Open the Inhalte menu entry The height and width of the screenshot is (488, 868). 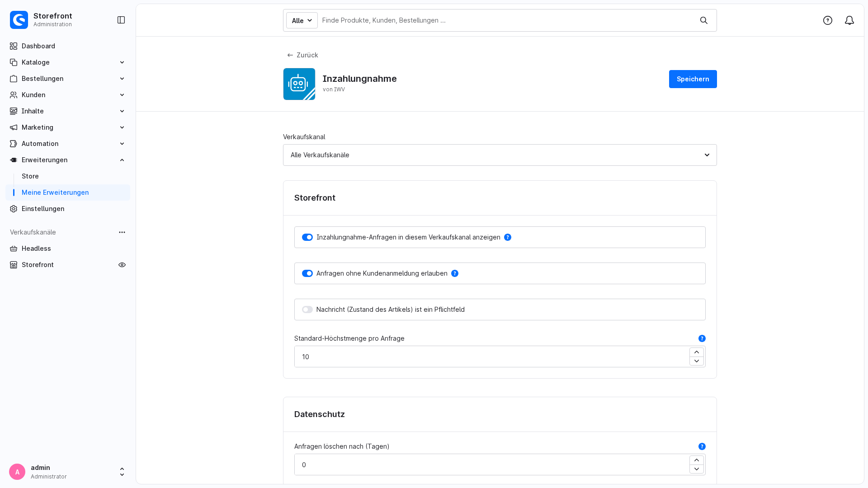coord(68,111)
